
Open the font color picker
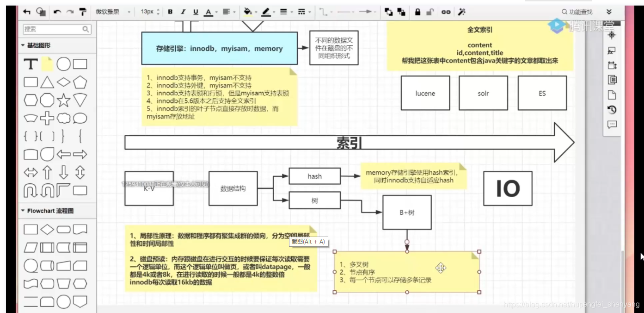click(209, 12)
